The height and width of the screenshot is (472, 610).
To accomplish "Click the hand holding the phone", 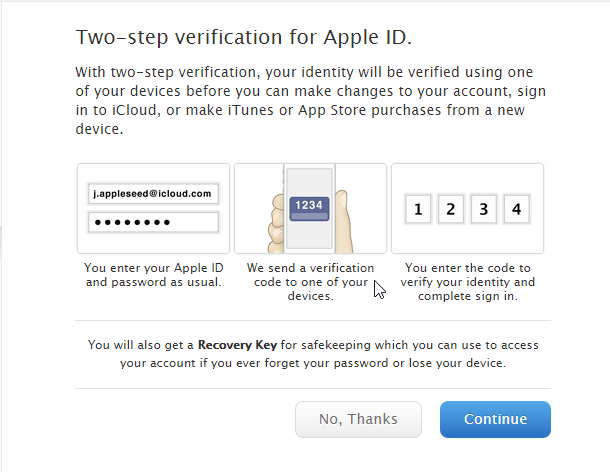I will pos(277,224).
